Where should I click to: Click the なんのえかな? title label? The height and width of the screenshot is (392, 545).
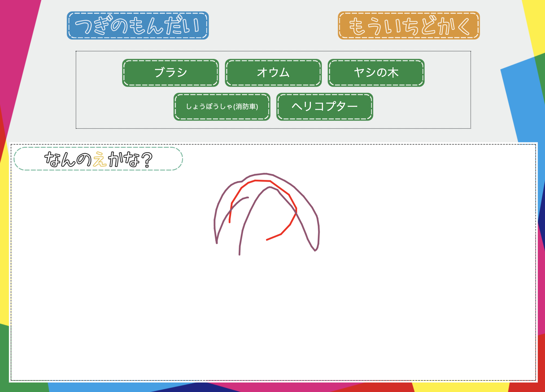point(98,159)
